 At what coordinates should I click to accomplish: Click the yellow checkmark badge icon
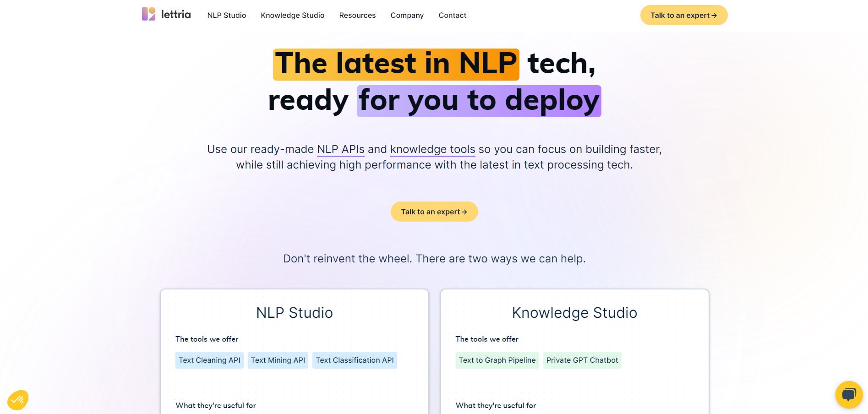tap(18, 400)
